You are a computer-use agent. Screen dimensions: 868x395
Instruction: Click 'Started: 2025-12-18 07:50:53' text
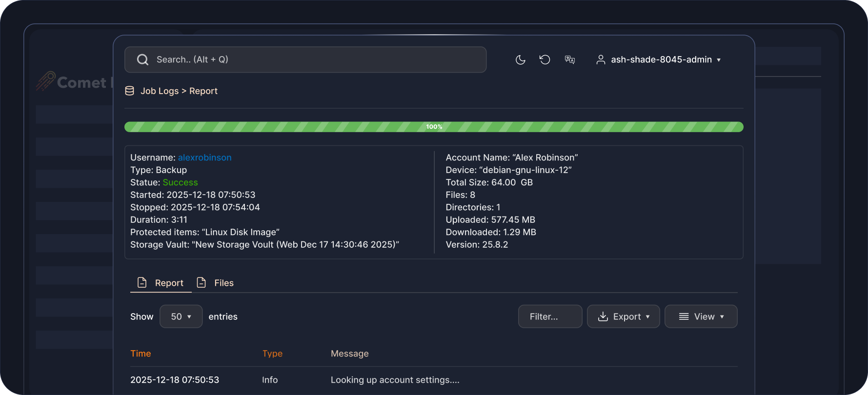click(193, 195)
